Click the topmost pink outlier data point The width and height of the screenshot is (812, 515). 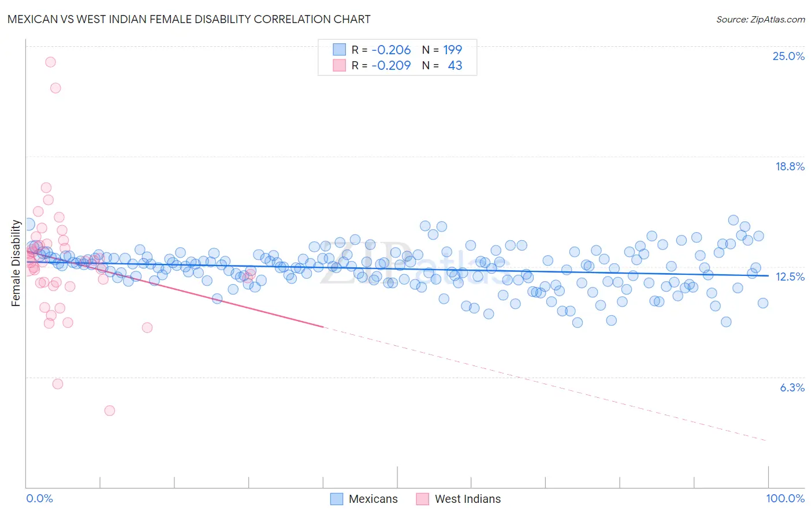tap(50, 62)
